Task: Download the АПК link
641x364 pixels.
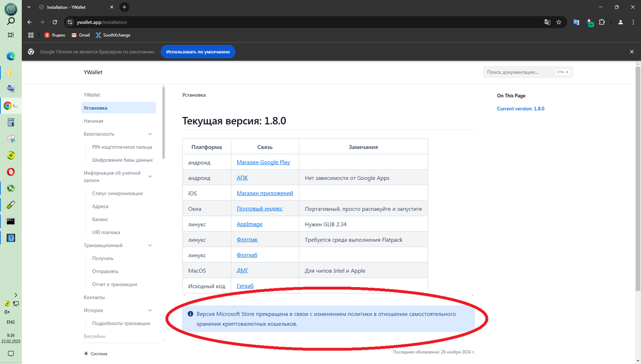Action: [x=242, y=178]
